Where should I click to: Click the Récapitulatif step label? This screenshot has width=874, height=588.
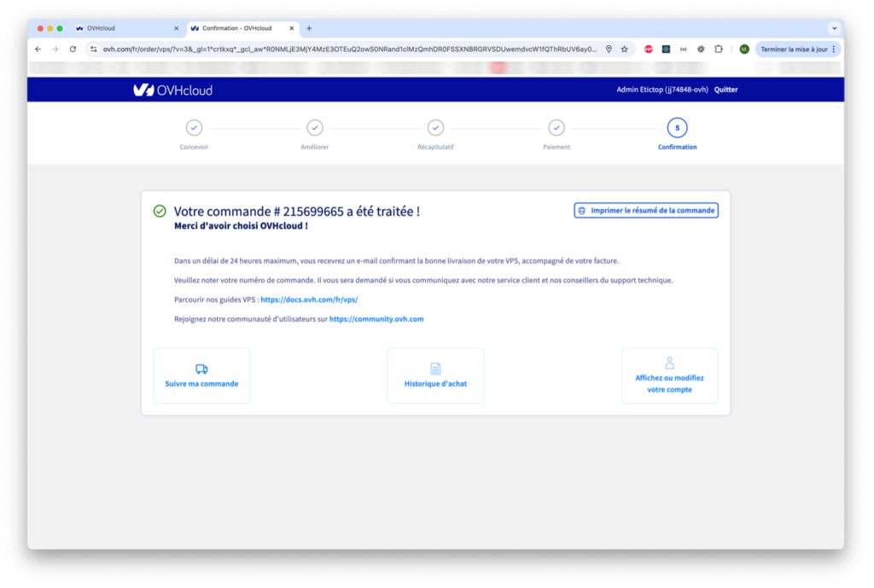(x=436, y=147)
